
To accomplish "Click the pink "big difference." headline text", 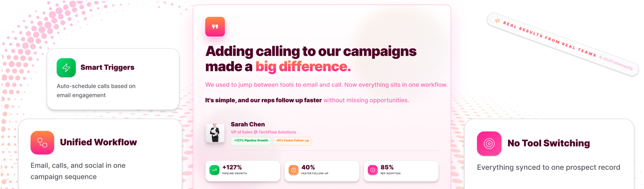I will (x=303, y=67).
